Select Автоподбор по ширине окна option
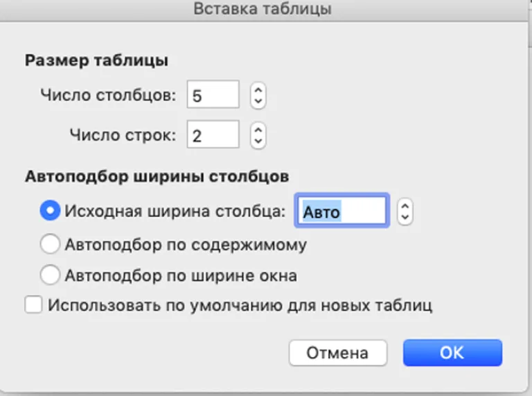 click(50, 275)
